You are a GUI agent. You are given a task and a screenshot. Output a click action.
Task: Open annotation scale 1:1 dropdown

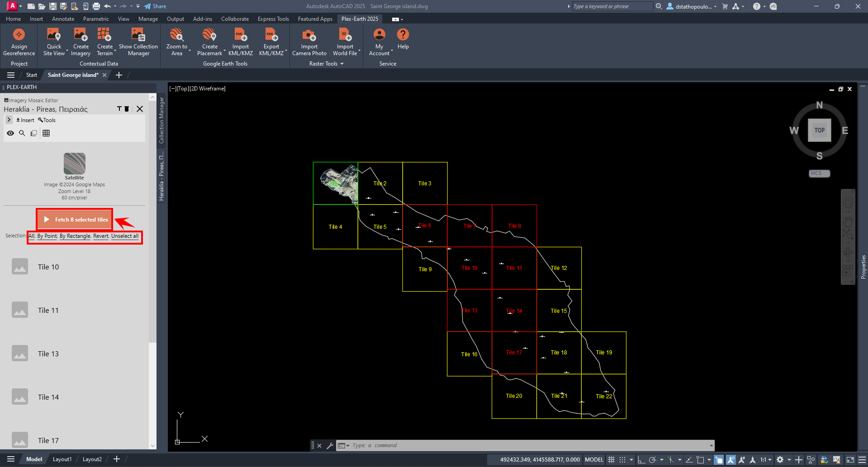[x=765, y=460]
